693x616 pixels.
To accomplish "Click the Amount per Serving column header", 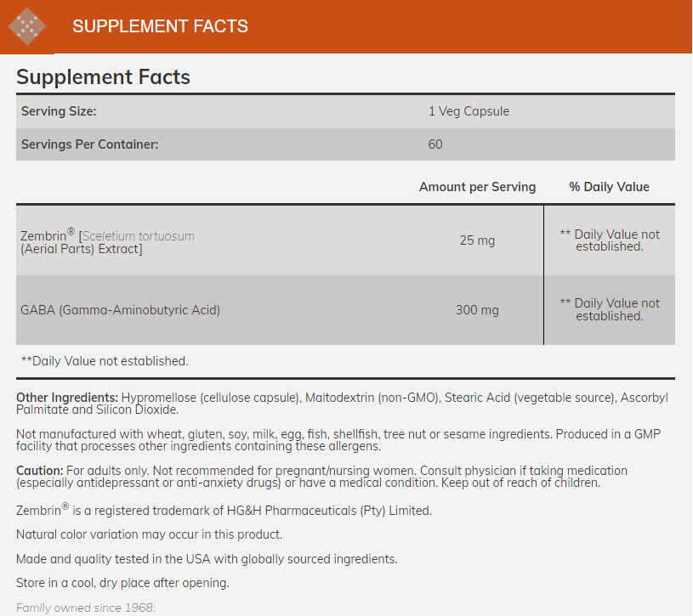I will (x=477, y=187).
